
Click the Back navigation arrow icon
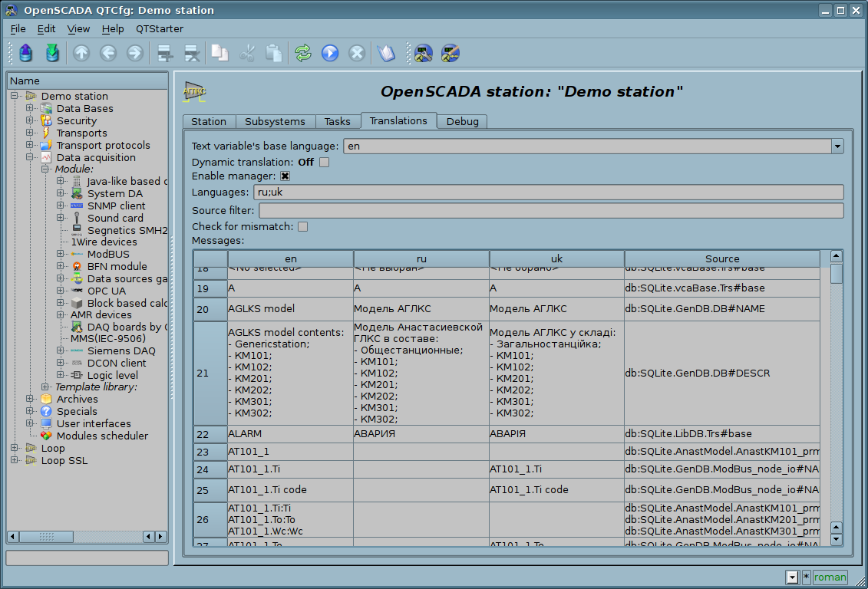108,53
